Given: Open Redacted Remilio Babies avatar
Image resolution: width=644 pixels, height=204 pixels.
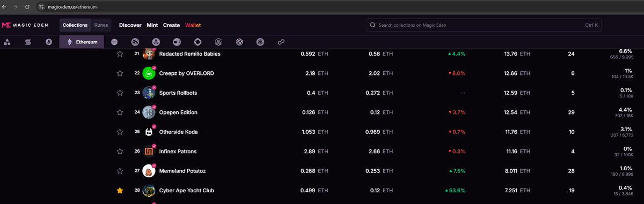Looking at the screenshot, I should pos(149,53).
